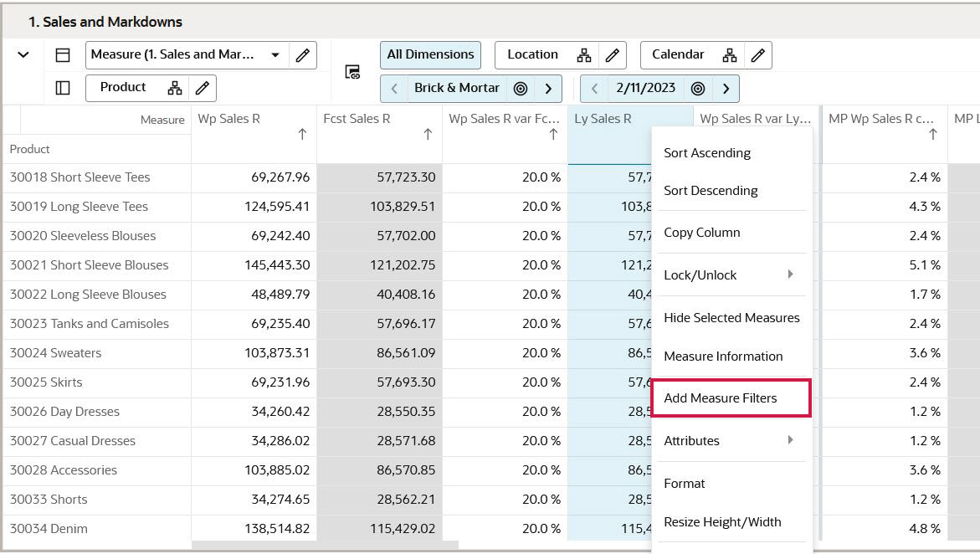Image resolution: width=980 pixels, height=554 pixels.
Task: Edit Calendar using its pencil icon
Action: (758, 54)
